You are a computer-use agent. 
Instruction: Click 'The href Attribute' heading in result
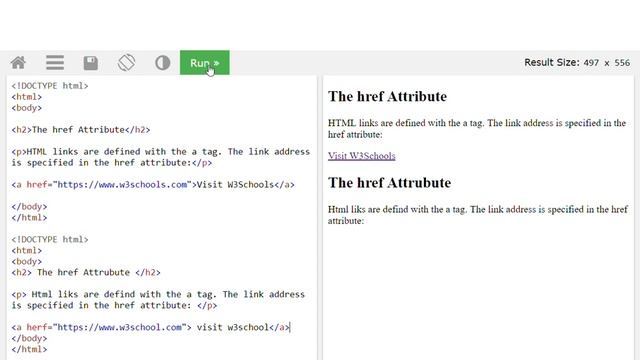coord(387,96)
